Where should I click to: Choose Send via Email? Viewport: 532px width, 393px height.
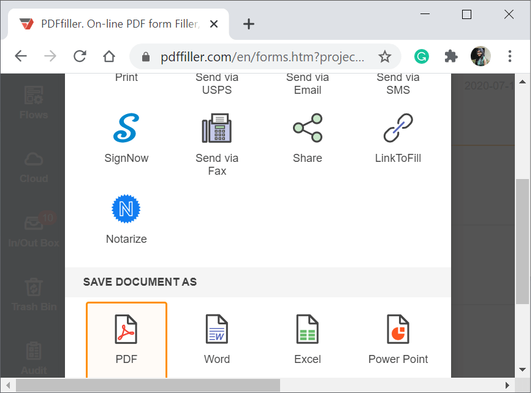pos(308,83)
